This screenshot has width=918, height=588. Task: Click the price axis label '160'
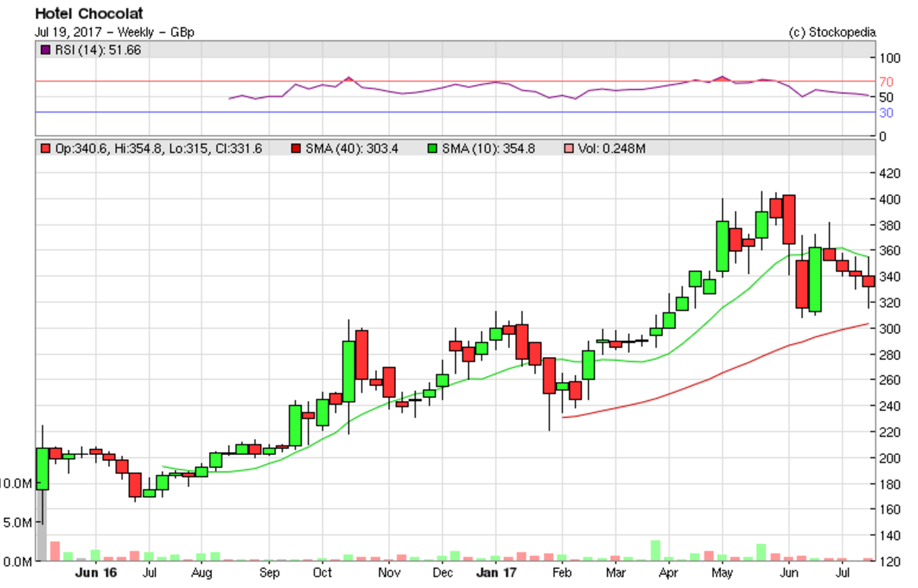pyautogui.click(x=889, y=510)
